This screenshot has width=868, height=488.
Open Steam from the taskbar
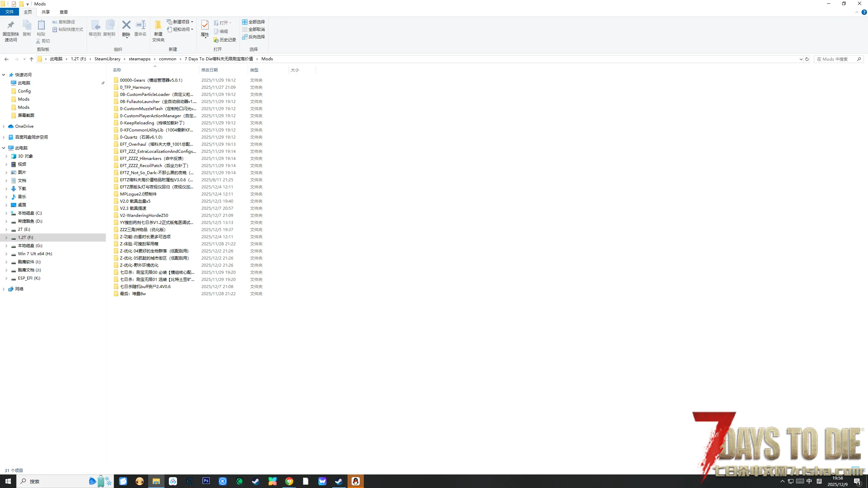coord(256,481)
